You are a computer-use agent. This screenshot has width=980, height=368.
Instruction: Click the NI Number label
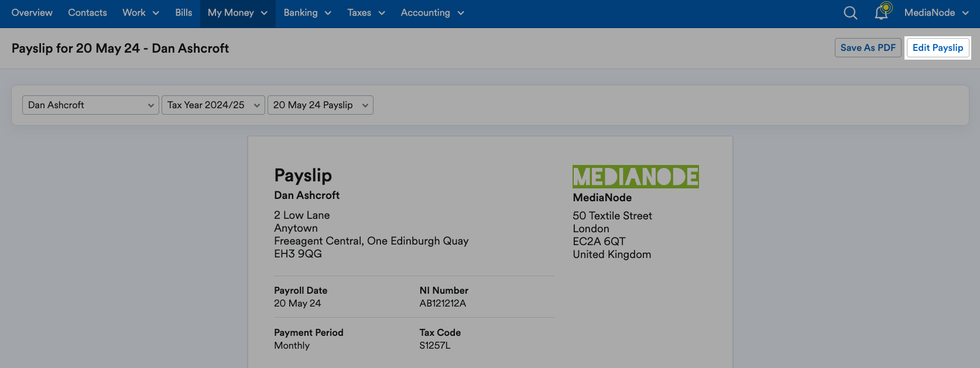(x=444, y=291)
